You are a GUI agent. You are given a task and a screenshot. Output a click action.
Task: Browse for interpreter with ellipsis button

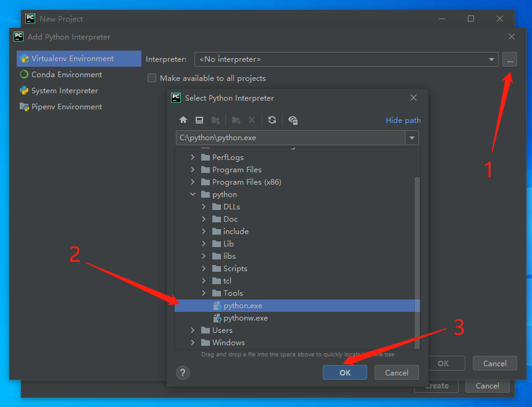click(510, 59)
